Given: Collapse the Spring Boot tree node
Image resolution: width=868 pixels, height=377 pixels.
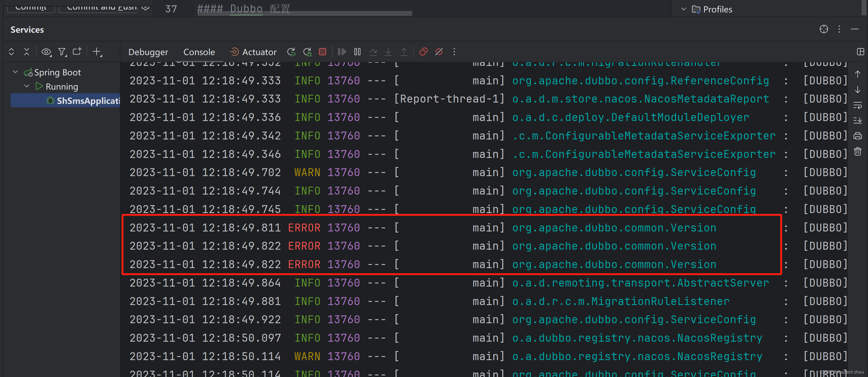Looking at the screenshot, I should tap(15, 72).
